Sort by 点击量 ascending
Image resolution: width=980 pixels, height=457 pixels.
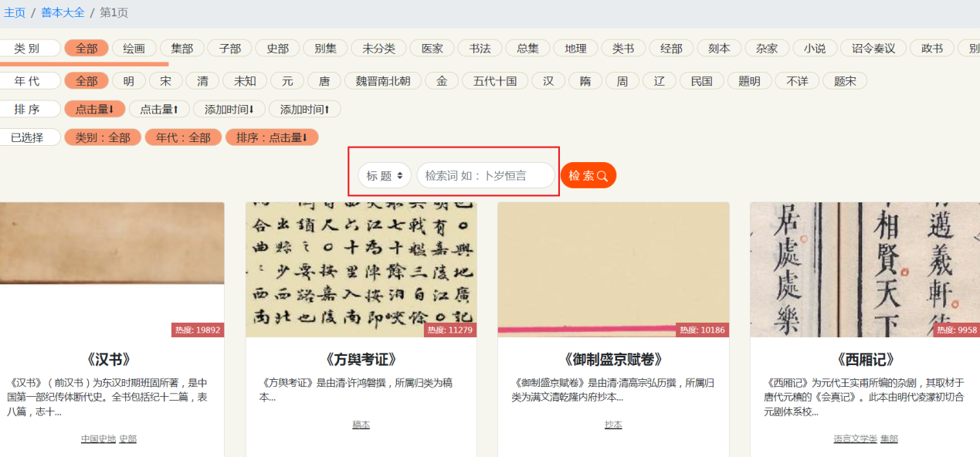pyautogui.click(x=159, y=109)
